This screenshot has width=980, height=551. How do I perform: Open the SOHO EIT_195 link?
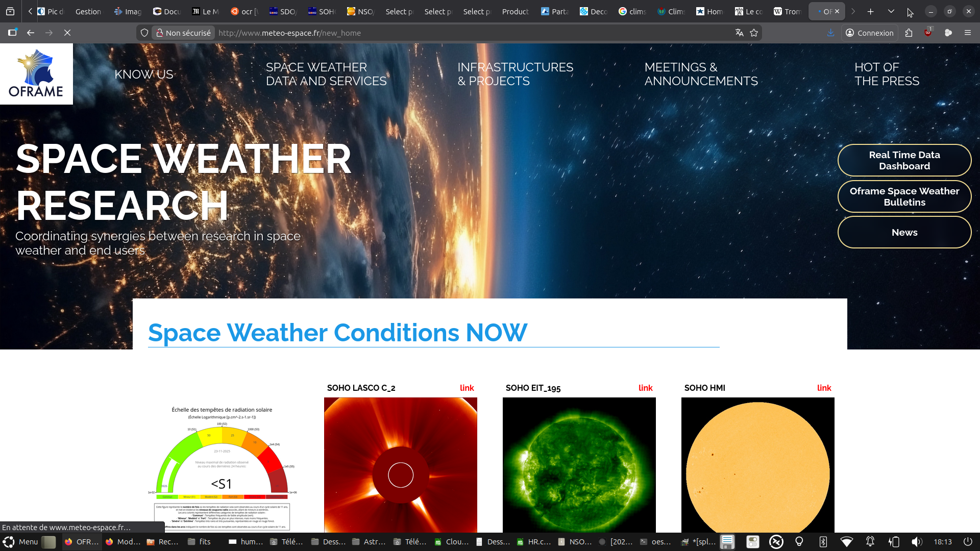point(645,388)
